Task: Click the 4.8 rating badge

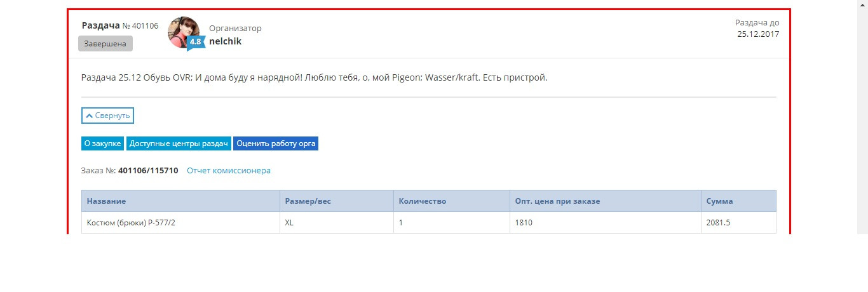Action: coord(195,43)
